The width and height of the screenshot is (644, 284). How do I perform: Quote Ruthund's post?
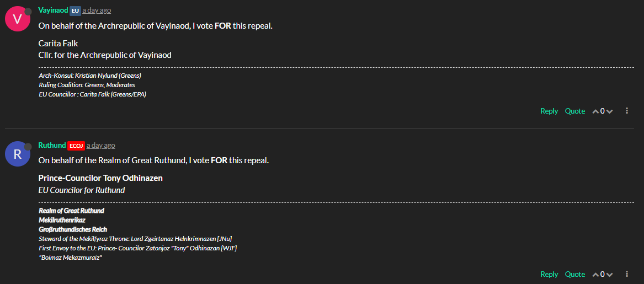pyautogui.click(x=575, y=274)
